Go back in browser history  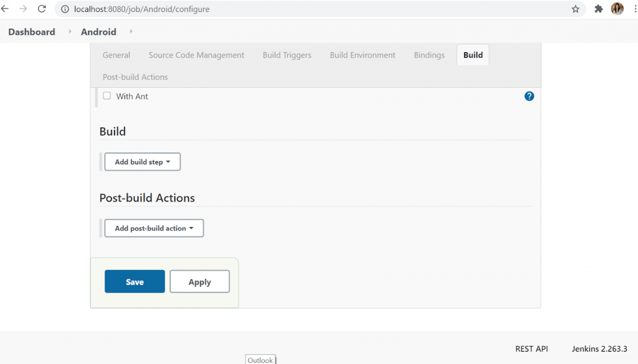pos(5,9)
